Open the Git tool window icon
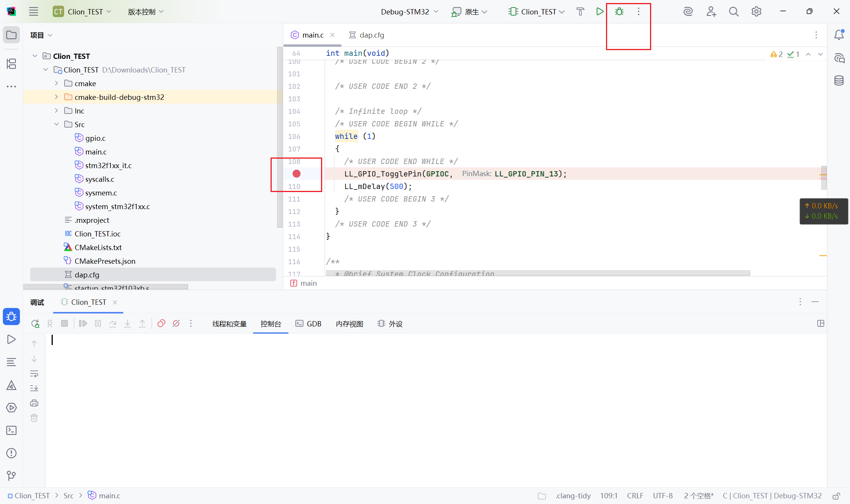 point(11,476)
